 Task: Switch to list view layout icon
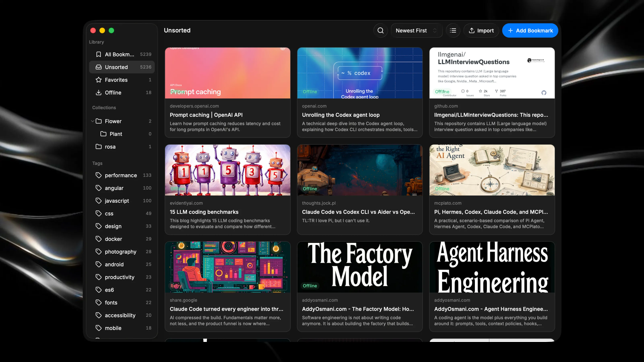click(x=453, y=31)
